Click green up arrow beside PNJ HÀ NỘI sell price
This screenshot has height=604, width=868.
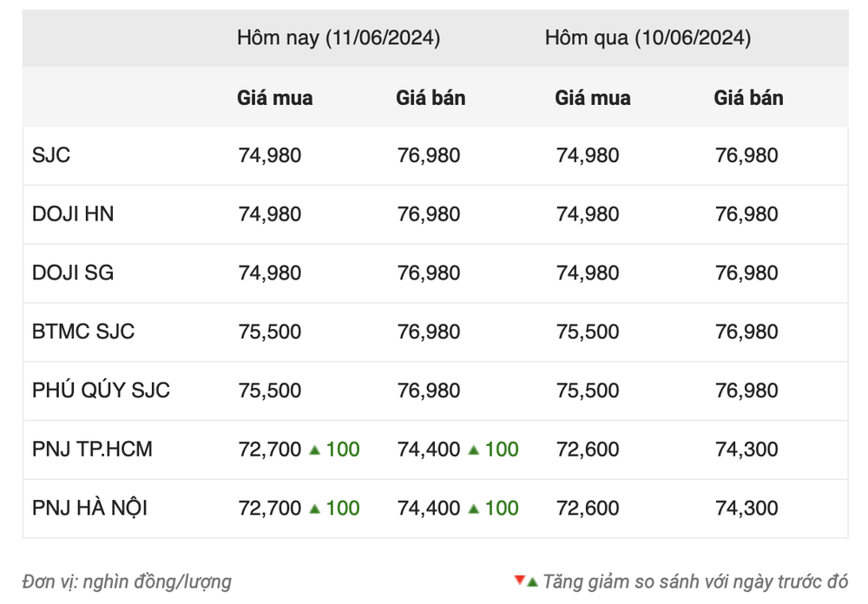click(x=473, y=509)
